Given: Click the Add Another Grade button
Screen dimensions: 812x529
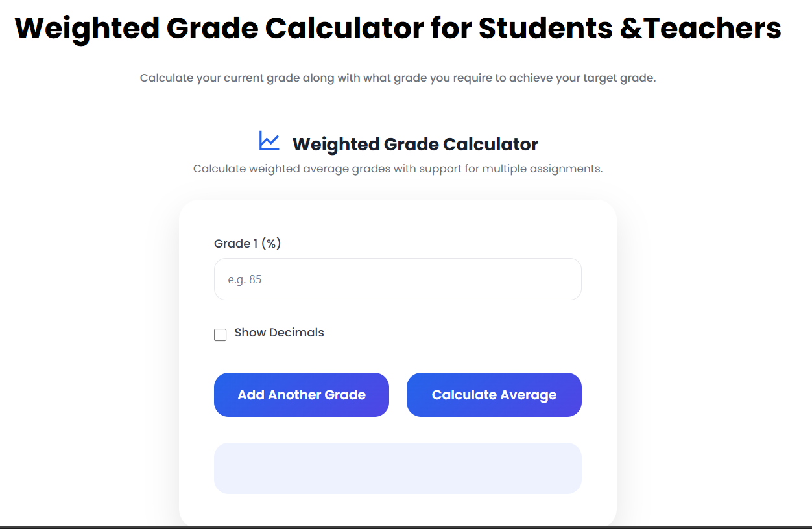Looking at the screenshot, I should tap(301, 395).
